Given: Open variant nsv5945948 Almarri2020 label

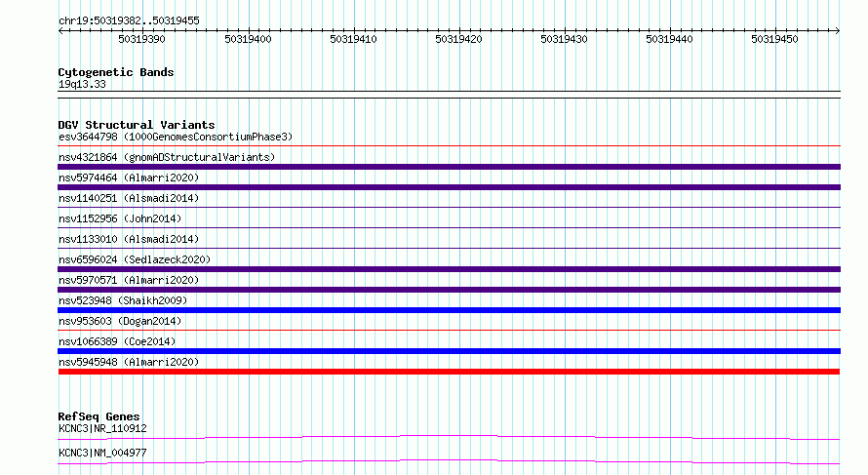Looking at the screenshot, I should 129,362.
